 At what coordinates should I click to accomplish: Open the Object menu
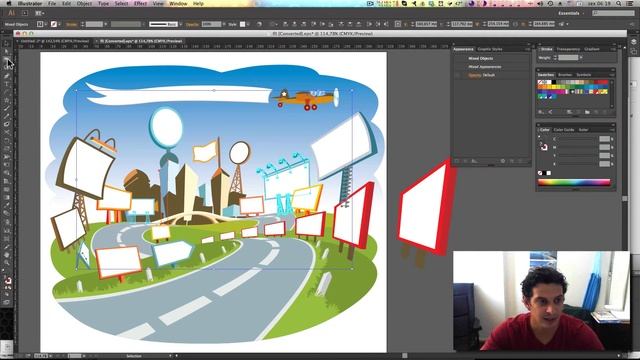click(x=84, y=4)
